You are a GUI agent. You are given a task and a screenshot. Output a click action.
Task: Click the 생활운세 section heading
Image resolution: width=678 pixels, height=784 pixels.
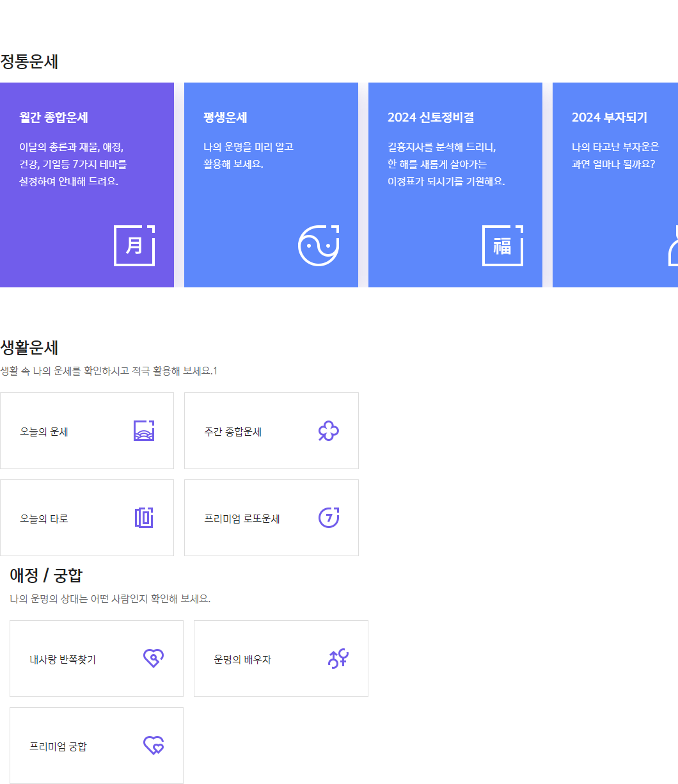29,348
